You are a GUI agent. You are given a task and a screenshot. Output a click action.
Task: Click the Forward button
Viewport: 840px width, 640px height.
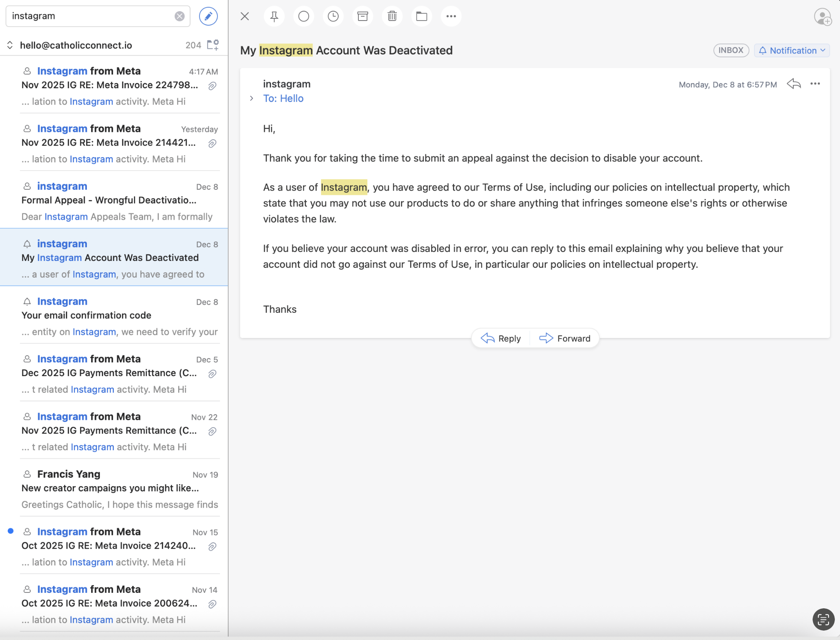point(565,338)
